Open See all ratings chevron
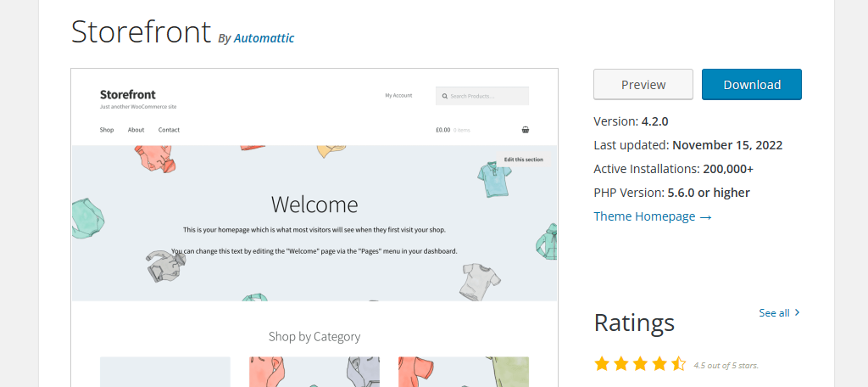Viewport: 868px width, 387px height. (797, 312)
